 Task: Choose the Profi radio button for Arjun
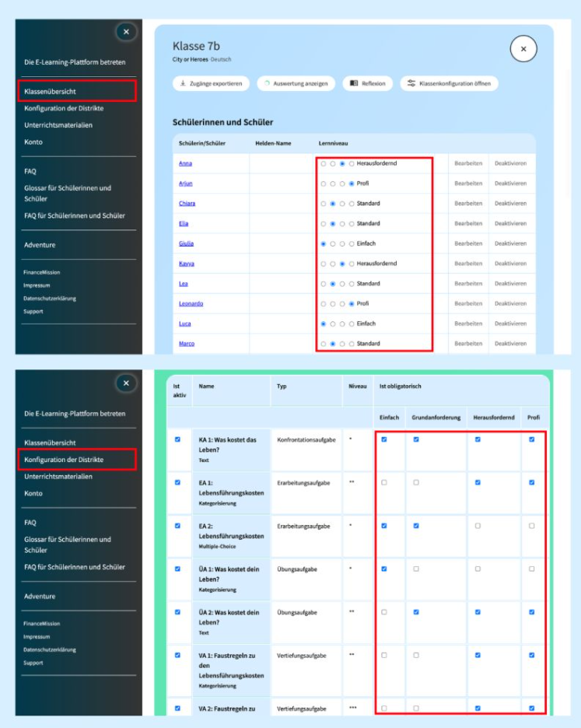tap(352, 184)
